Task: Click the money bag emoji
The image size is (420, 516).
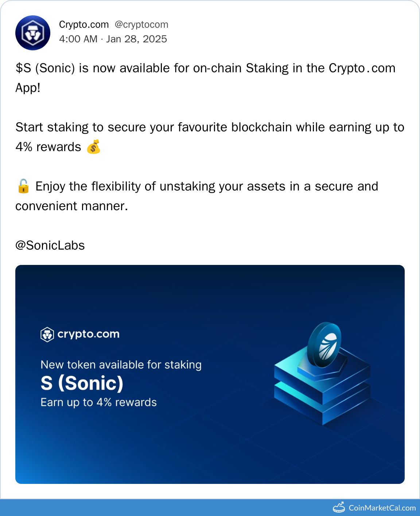Action: tap(93, 147)
